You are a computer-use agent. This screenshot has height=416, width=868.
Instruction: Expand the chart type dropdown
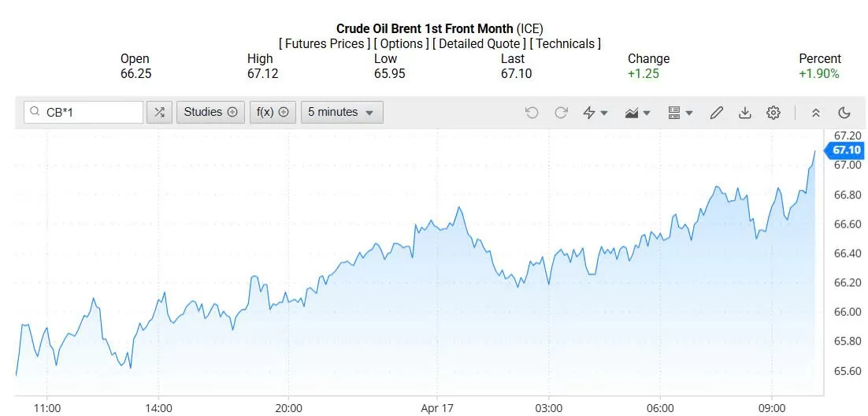click(x=638, y=113)
